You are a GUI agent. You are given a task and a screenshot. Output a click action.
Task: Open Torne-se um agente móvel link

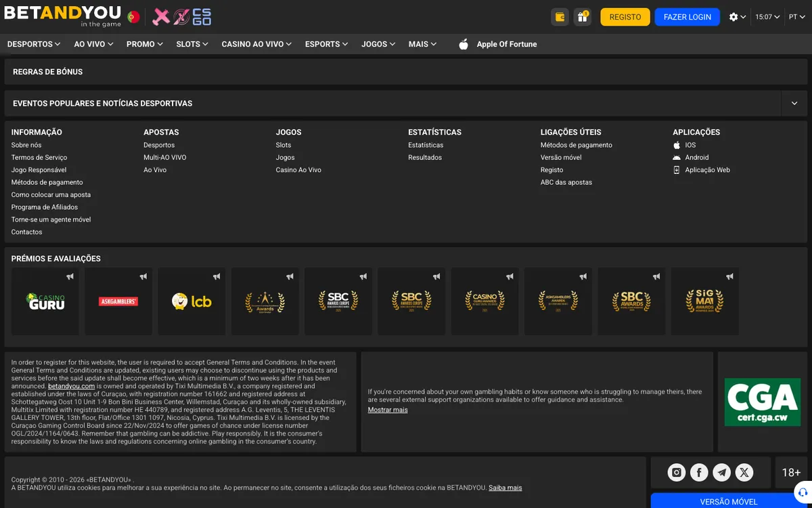(51, 219)
